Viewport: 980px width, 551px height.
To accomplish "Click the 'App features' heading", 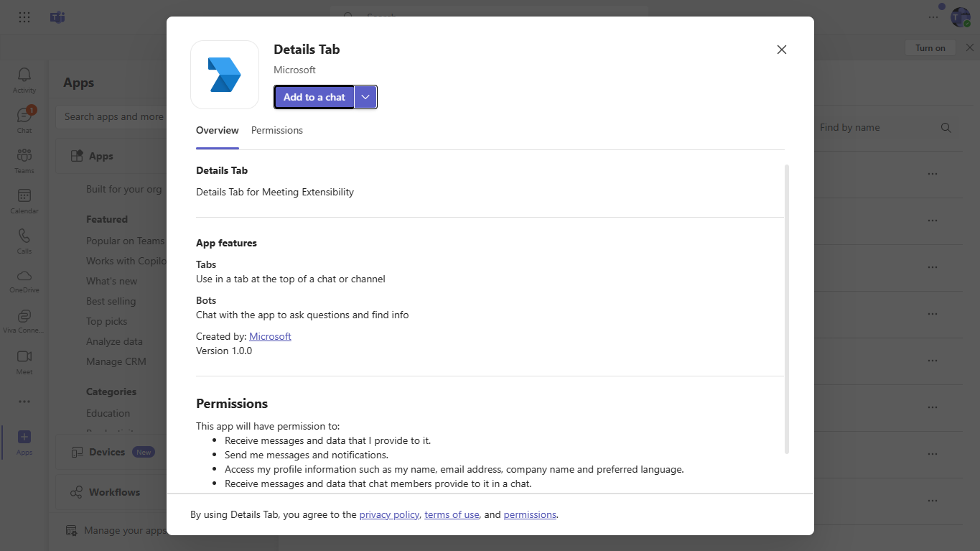I will click(226, 243).
